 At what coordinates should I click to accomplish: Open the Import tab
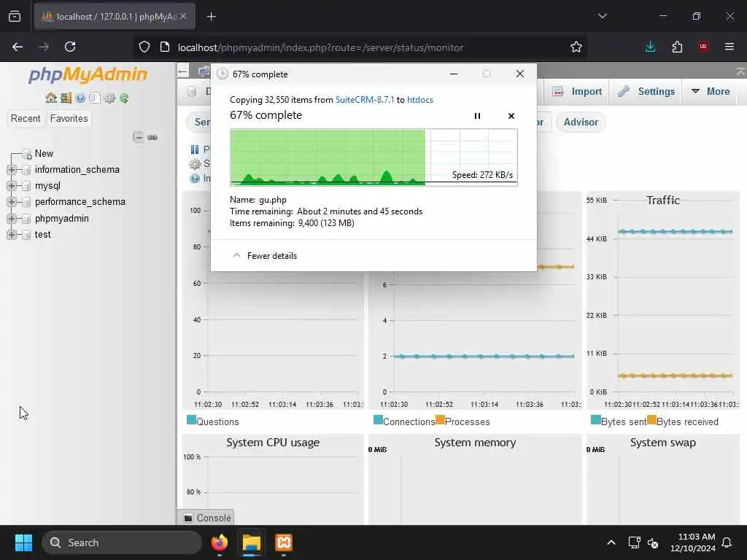[577, 91]
